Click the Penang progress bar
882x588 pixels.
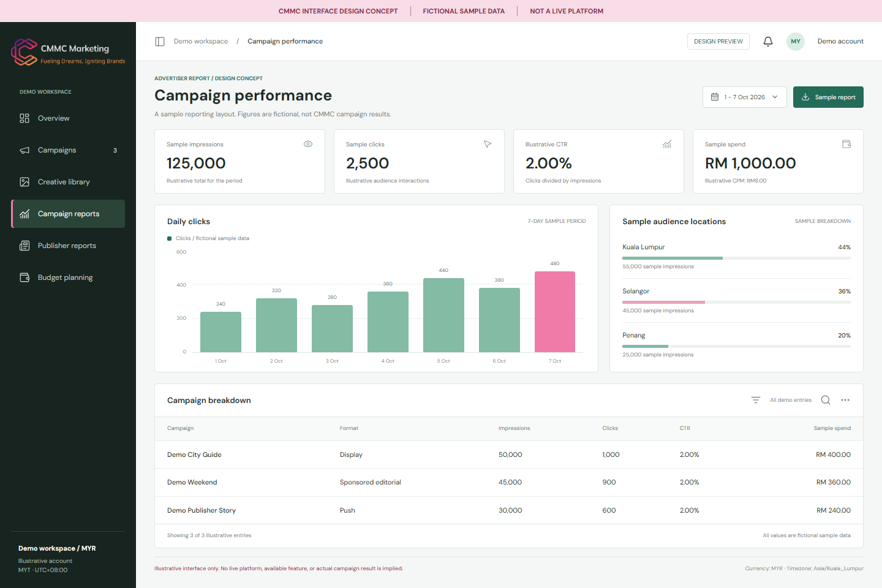tap(736, 347)
